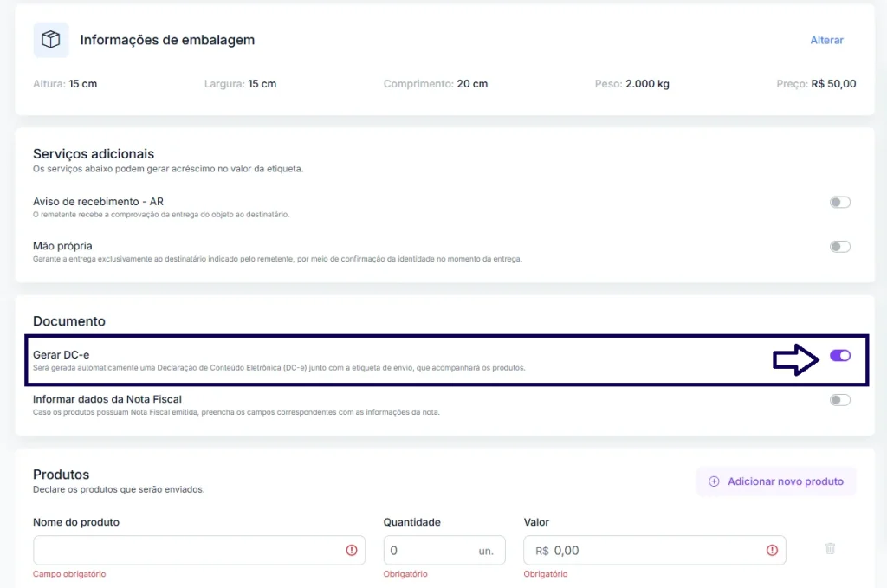Viewport: 887px width, 588px height.
Task: Click into the Quantidade field
Action: (429, 550)
